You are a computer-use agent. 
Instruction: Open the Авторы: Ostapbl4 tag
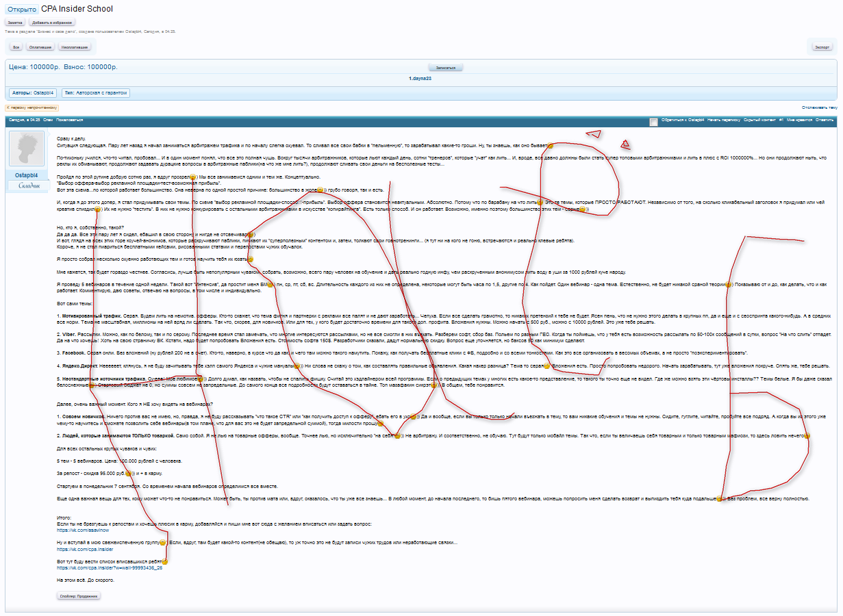tap(34, 93)
